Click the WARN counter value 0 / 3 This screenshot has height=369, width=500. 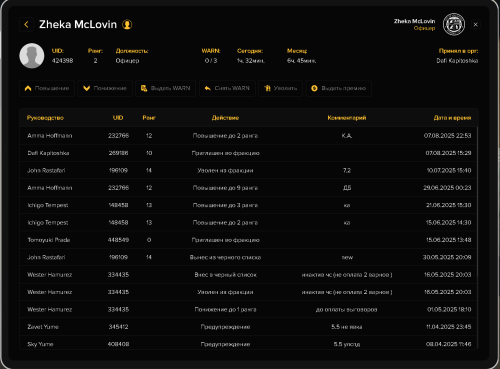211,61
